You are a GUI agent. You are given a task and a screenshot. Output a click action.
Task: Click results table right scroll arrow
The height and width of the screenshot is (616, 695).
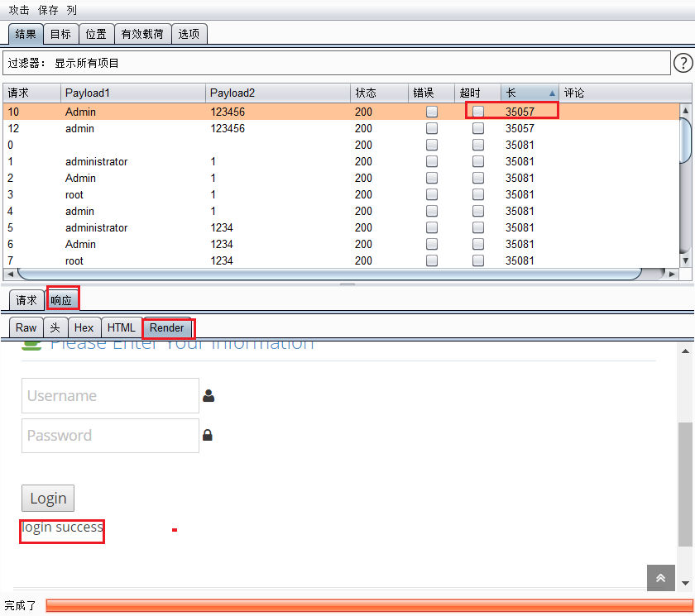pos(673,274)
